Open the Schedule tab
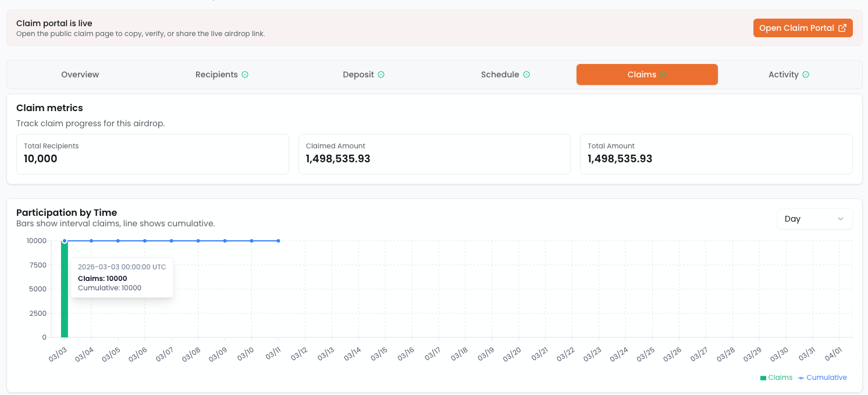This screenshot has height=395, width=868. [500, 74]
